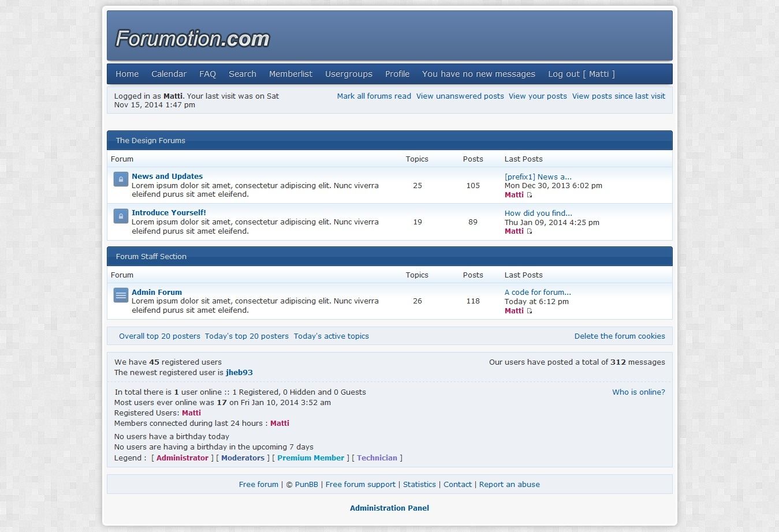Open the Usergroups page

coord(349,74)
